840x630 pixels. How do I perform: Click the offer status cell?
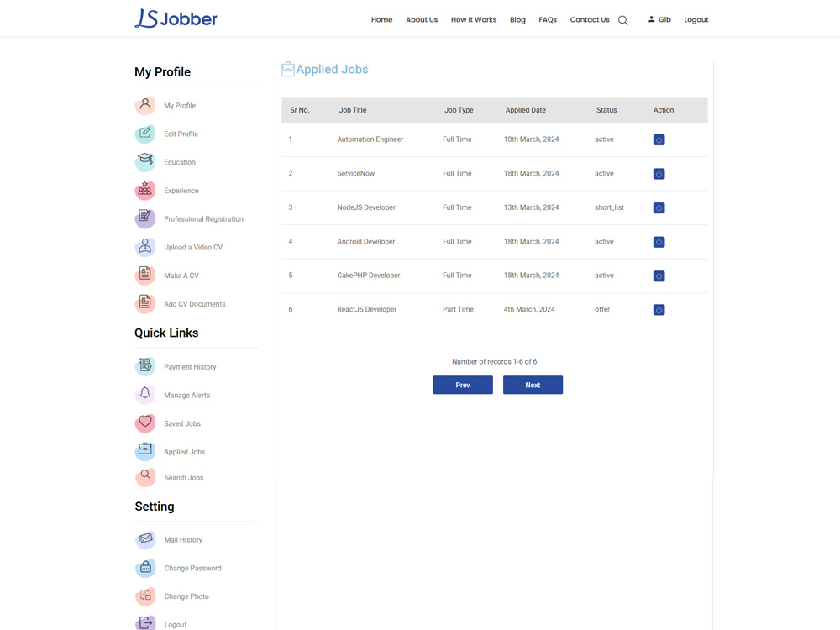602,310
